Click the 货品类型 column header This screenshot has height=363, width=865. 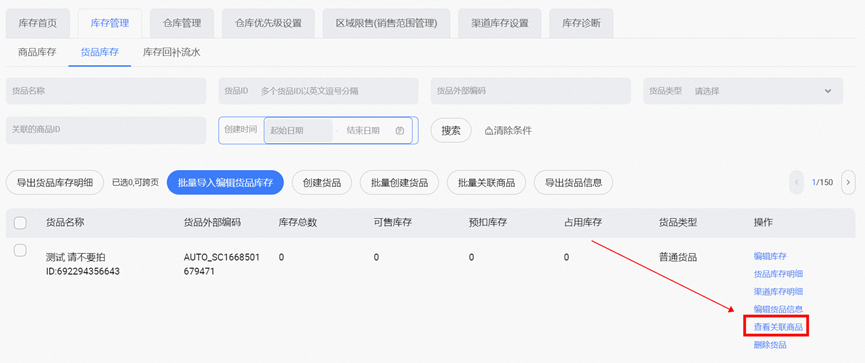pyautogui.click(x=678, y=222)
